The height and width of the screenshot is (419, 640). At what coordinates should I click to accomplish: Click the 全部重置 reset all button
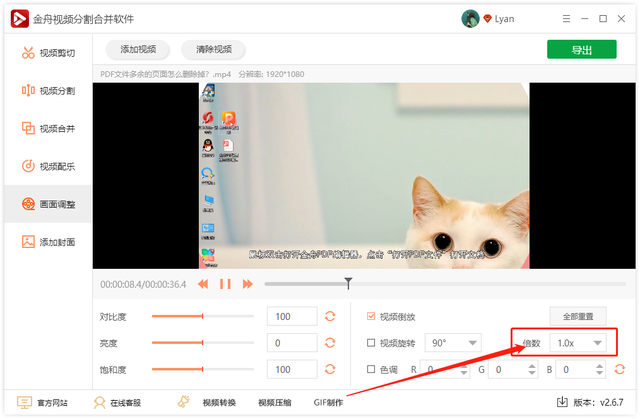click(x=578, y=316)
